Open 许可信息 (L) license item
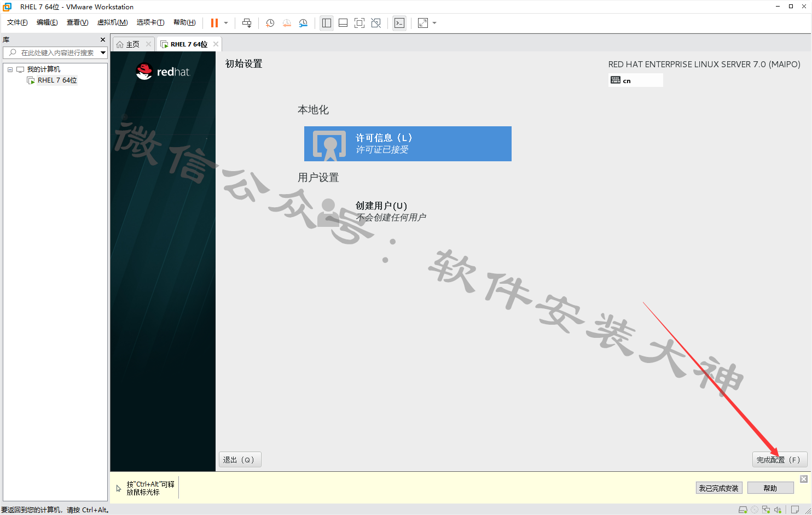The height and width of the screenshot is (515, 812). [408, 144]
